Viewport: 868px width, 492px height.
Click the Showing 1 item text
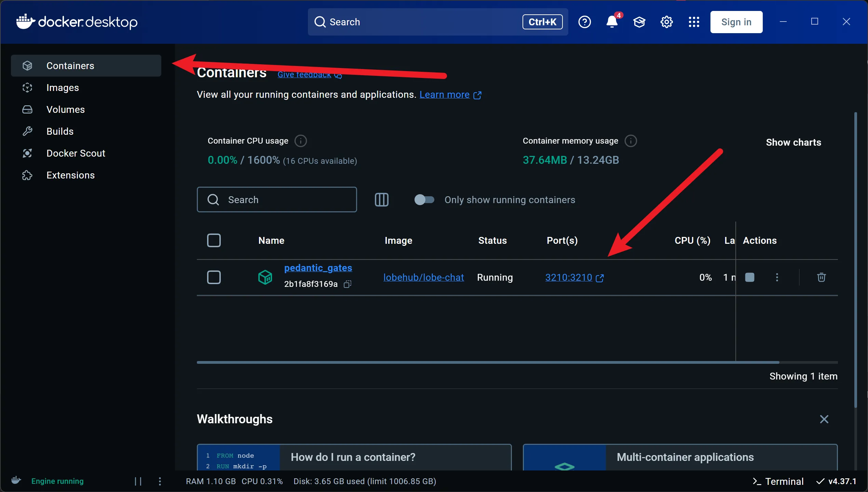pos(803,376)
